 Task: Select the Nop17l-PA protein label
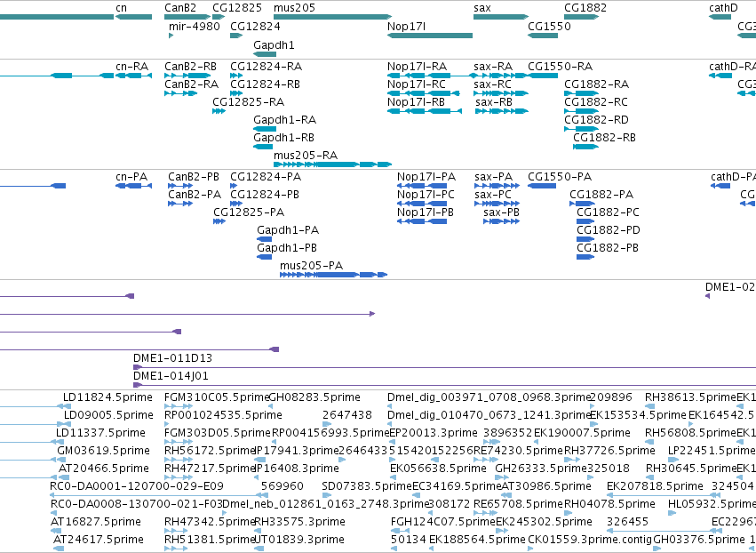(426, 177)
